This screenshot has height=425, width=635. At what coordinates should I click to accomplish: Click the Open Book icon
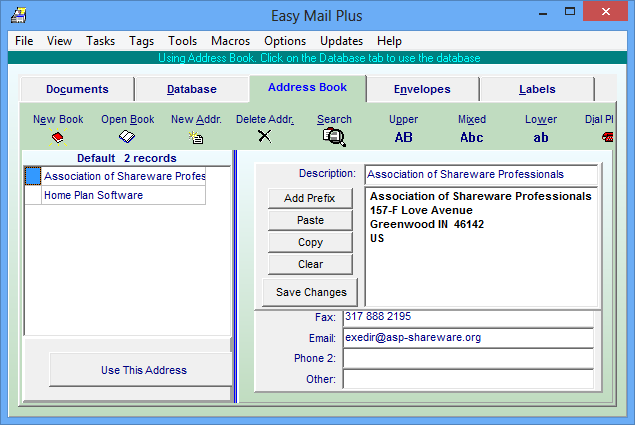click(x=127, y=137)
